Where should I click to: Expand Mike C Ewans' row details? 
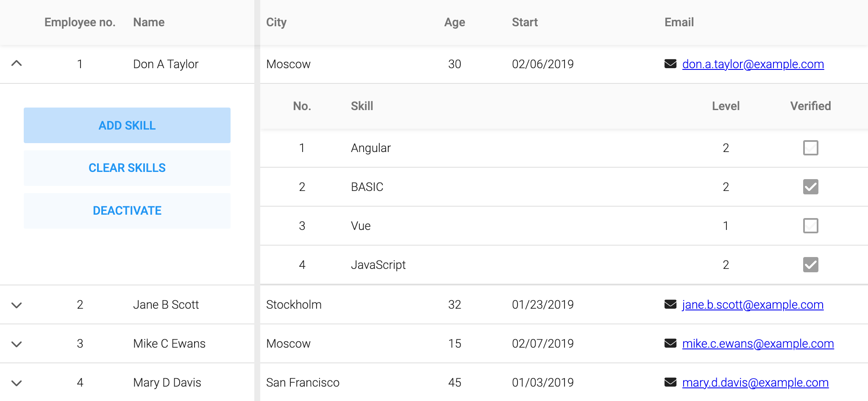[17, 344]
